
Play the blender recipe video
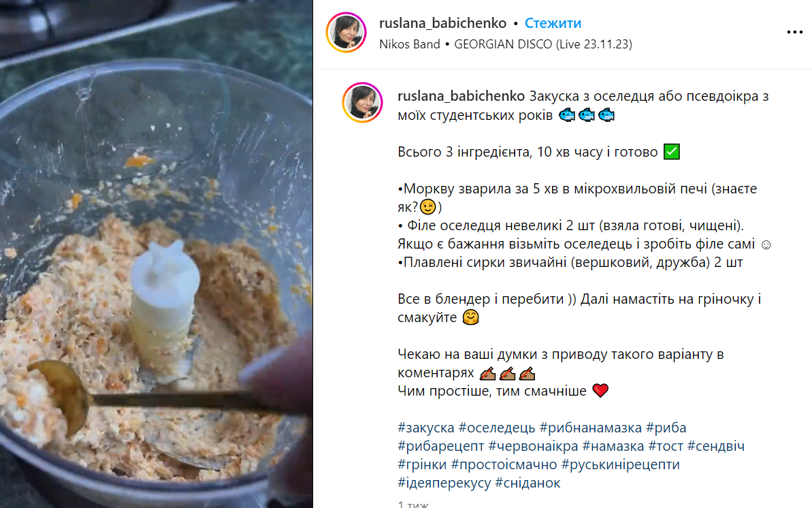pyautogui.click(x=157, y=254)
